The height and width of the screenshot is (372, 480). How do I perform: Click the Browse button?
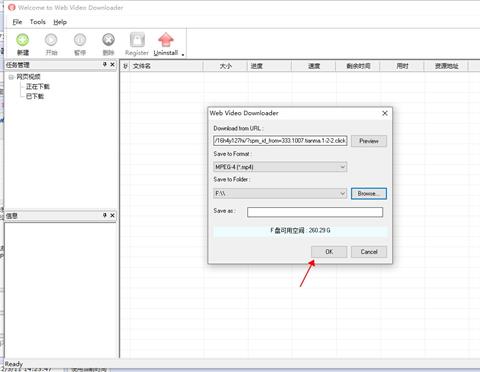pos(369,193)
